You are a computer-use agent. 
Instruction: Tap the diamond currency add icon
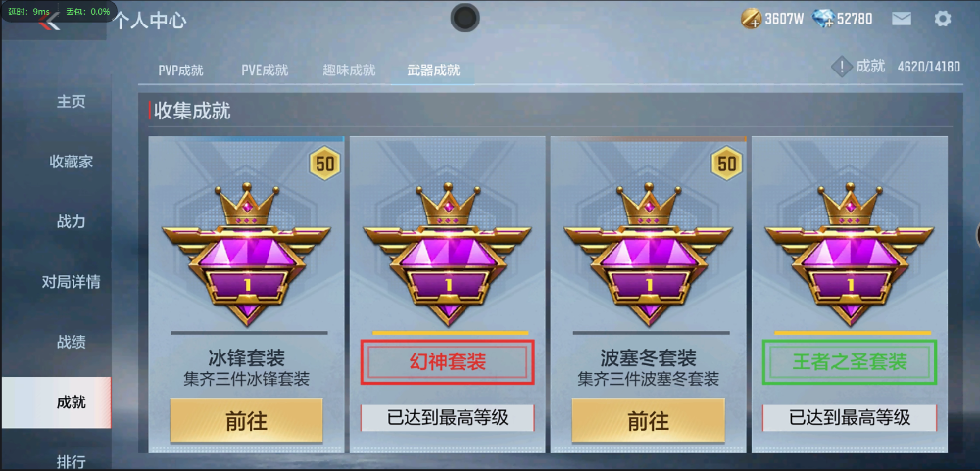[x=824, y=19]
